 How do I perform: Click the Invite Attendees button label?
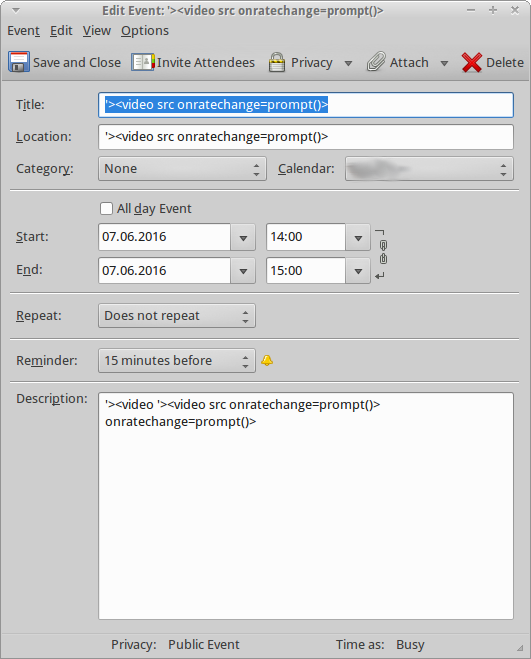click(x=206, y=62)
